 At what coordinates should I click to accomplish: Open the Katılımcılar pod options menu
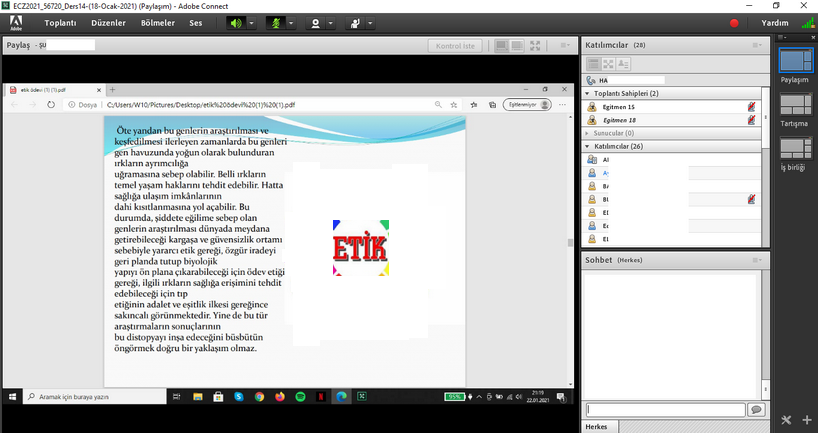pos(758,46)
